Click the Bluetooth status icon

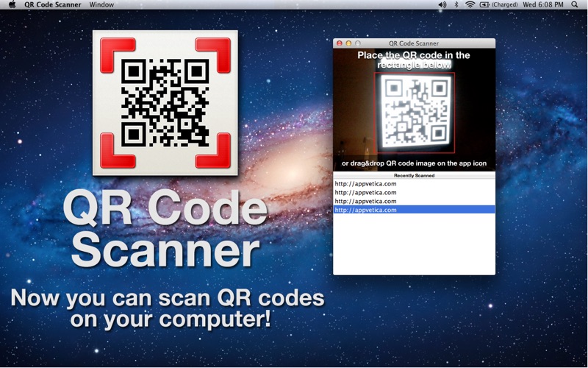[x=456, y=4]
